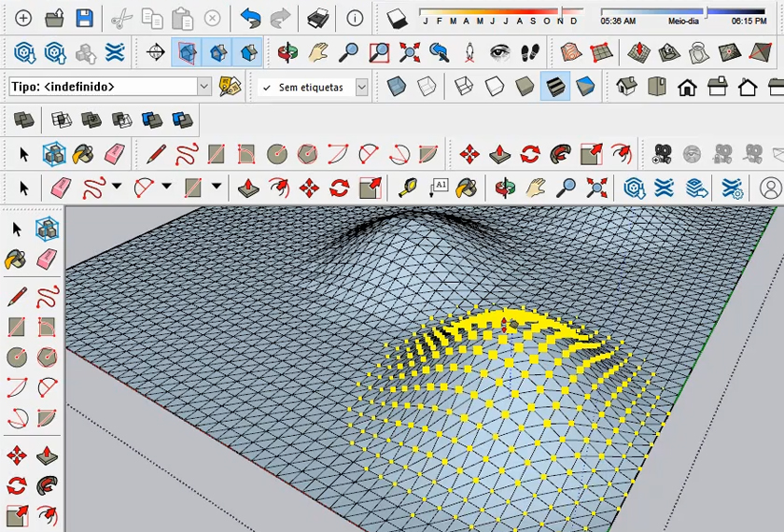
Task: Click the Save (floppy disk) icon
Action: point(84,18)
